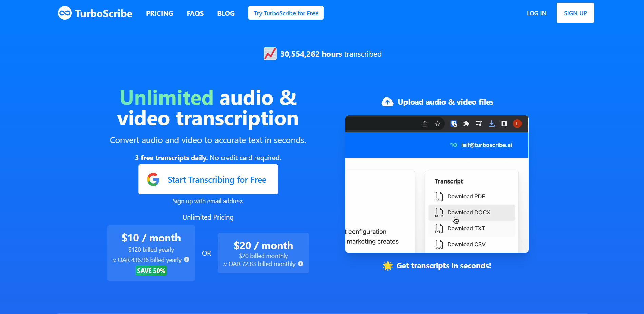Click the Google G logo icon
This screenshot has height=314, width=644.
(153, 179)
